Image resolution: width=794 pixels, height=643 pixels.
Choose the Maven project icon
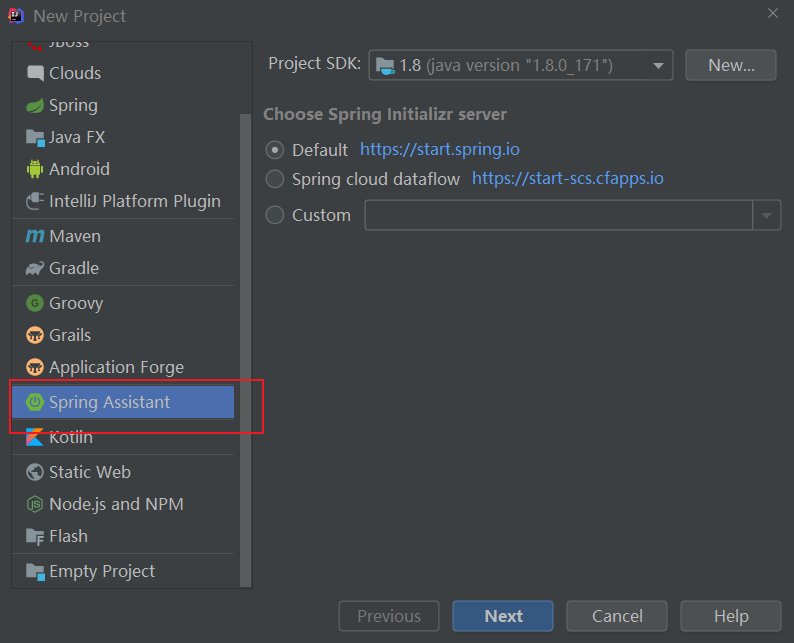(35, 236)
